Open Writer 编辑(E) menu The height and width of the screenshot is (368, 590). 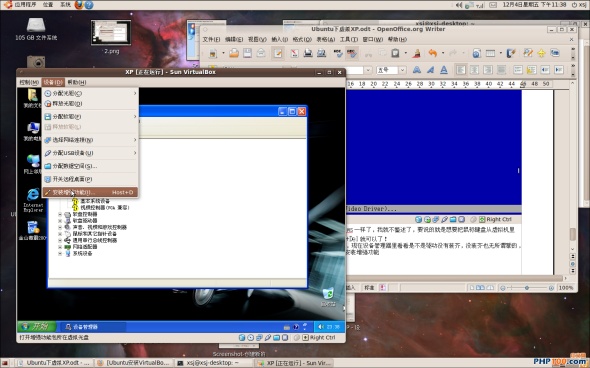click(x=234, y=39)
